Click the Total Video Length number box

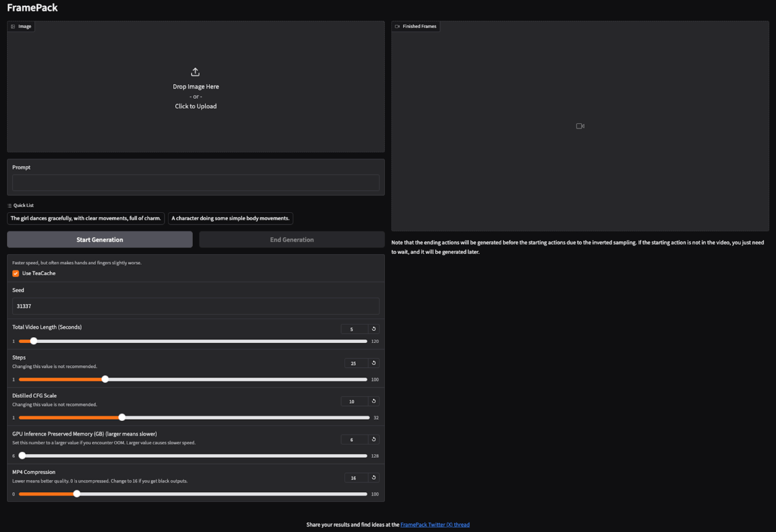point(354,329)
